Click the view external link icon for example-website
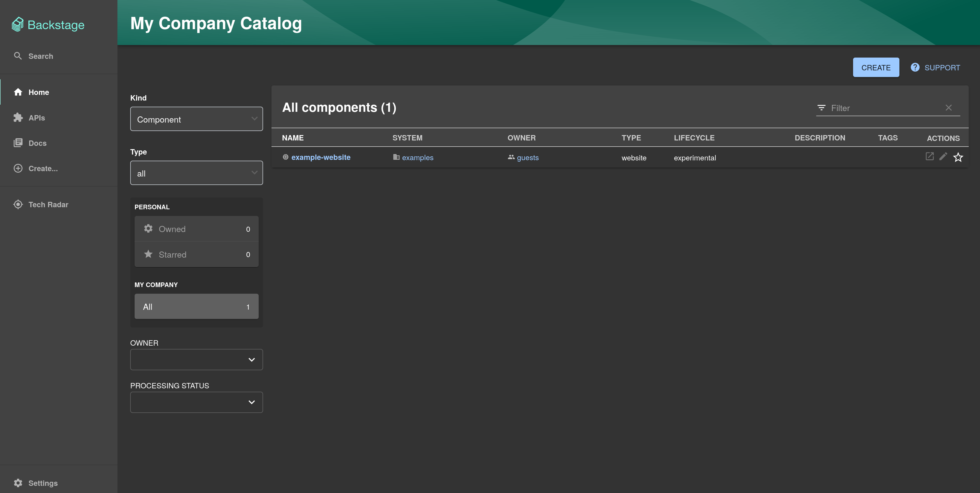Image resolution: width=980 pixels, height=493 pixels. pyautogui.click(x=929, y=156)
